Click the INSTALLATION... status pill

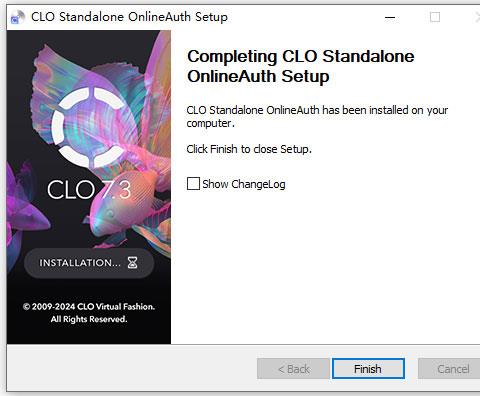(x=89, y=263)
